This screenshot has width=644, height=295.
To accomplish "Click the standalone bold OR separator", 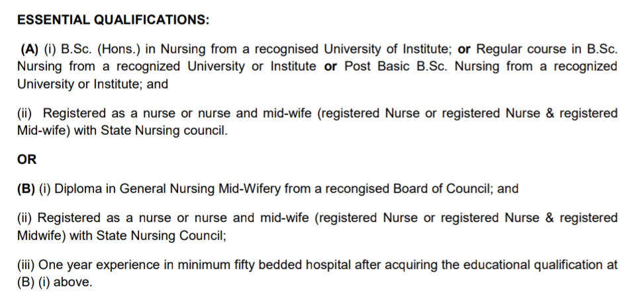I will 26,159.
